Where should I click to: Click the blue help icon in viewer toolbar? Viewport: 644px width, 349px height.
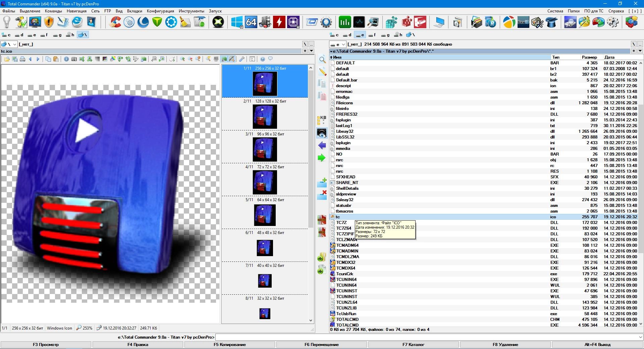[263, 59]
